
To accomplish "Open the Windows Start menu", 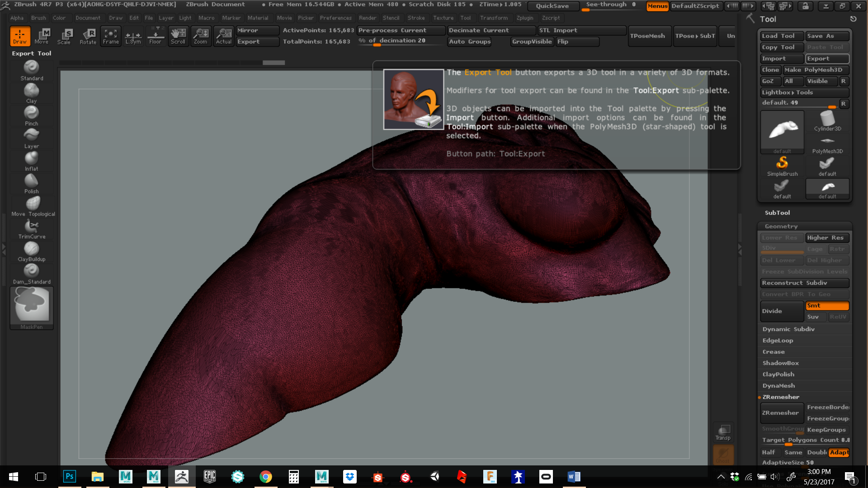I will point(14,476).
